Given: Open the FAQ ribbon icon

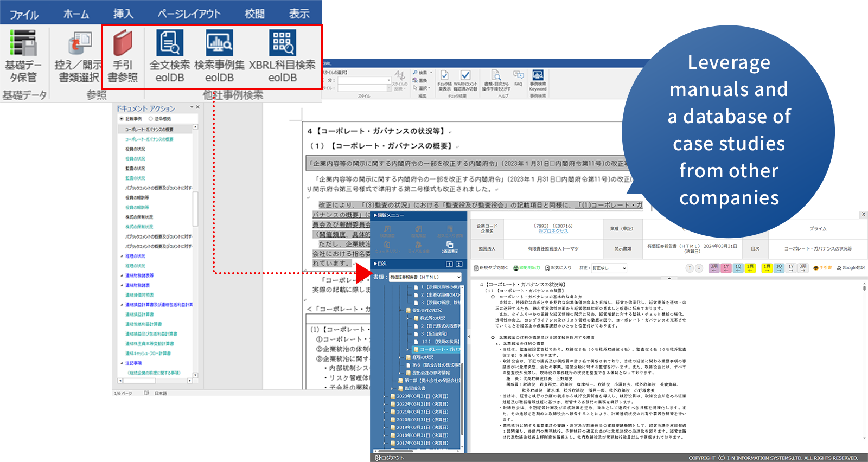Looking at the screenshot, I should [519, 77].
